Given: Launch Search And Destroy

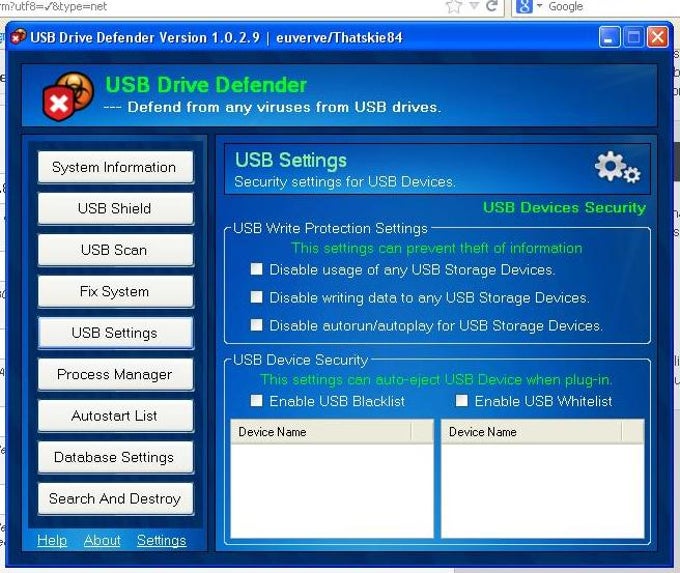Looking at the screenshot, I should pyautogui.click(x=115, y=499).
